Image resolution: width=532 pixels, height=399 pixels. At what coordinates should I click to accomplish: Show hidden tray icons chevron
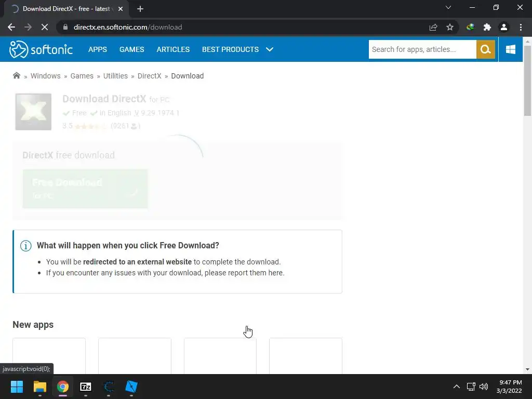pos(457,387)
